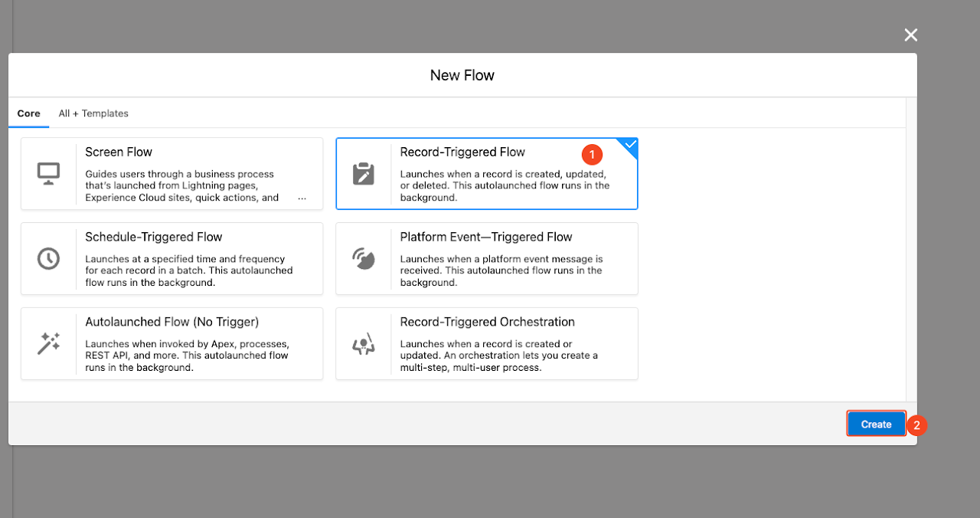Click the Record-Triggered Flow description text
The image size is (980, 518).
504,185
